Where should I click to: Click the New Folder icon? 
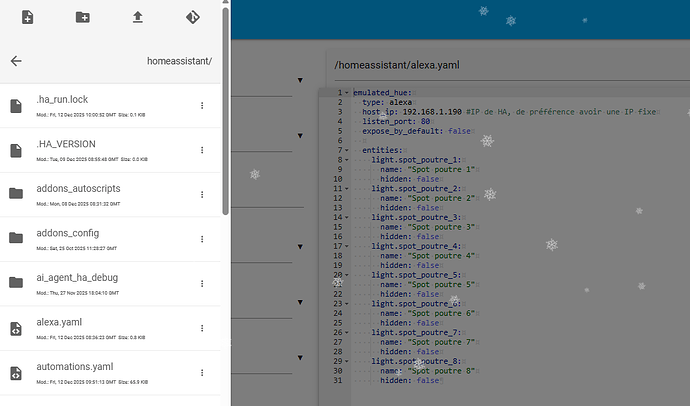coord(83,18)
